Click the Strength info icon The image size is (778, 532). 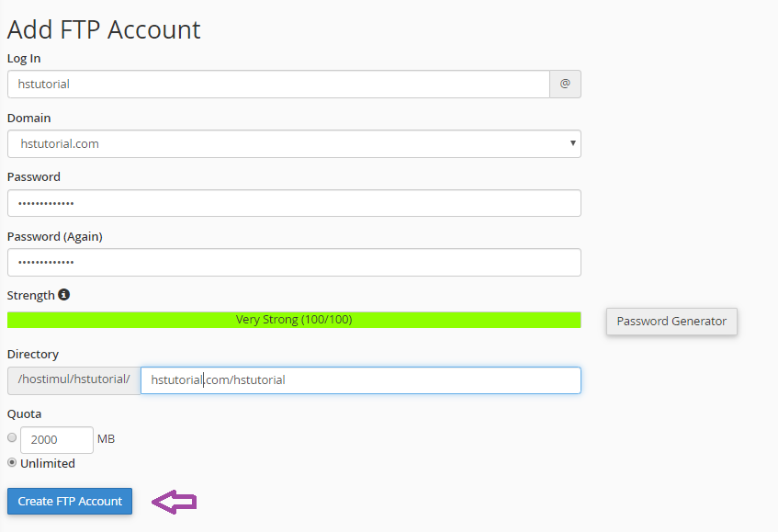pyautogui.click(x=64, y=295)
